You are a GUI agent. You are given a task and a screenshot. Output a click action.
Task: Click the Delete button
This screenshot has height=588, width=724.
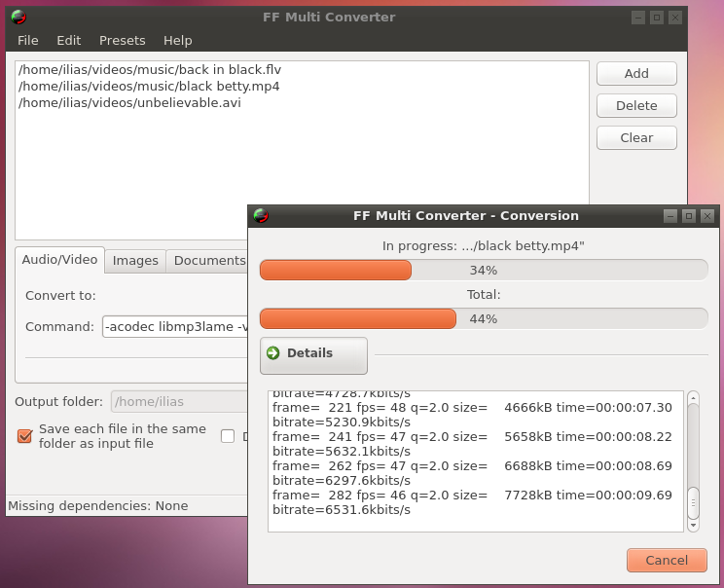636,106
